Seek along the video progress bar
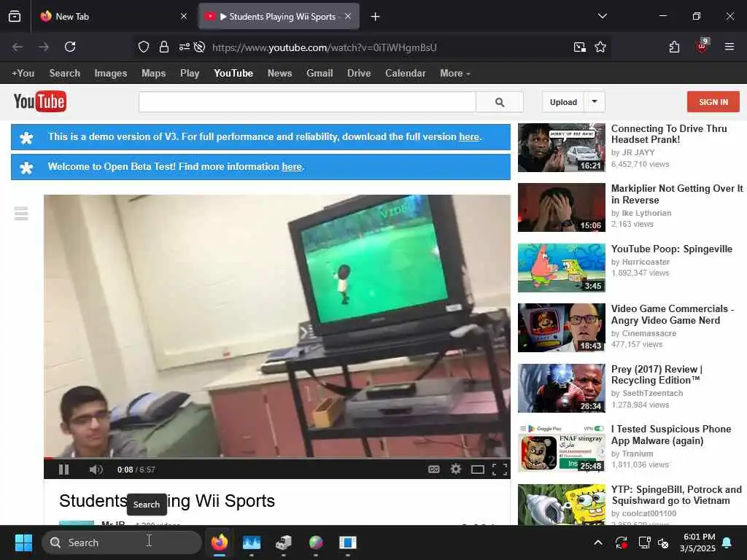 pos(276,458)
